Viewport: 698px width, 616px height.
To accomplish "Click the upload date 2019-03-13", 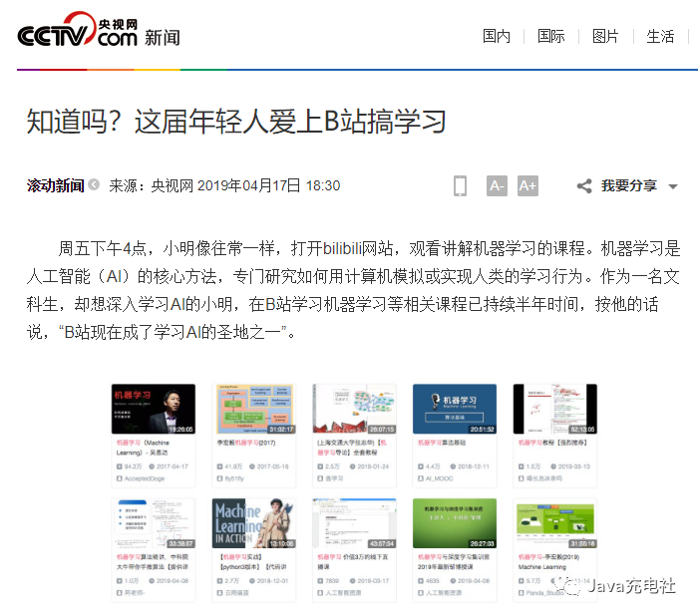I will click(x=573, y=466).
